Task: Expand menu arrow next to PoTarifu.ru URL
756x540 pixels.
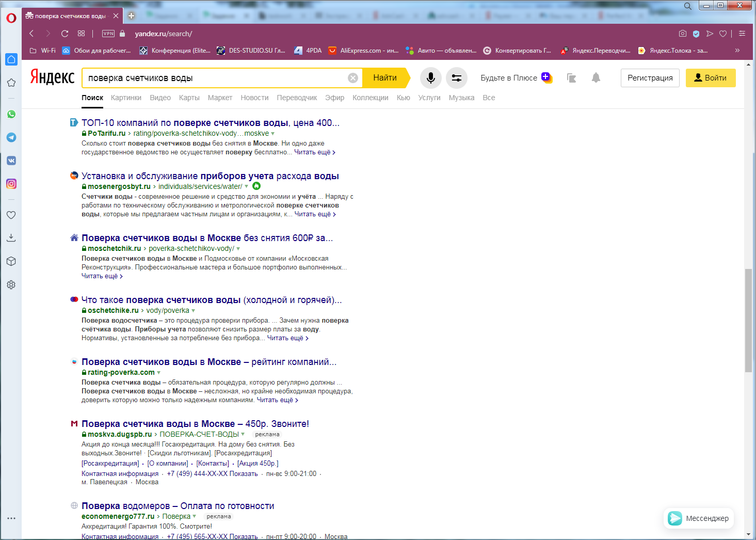Action: (x=273, y=134)
